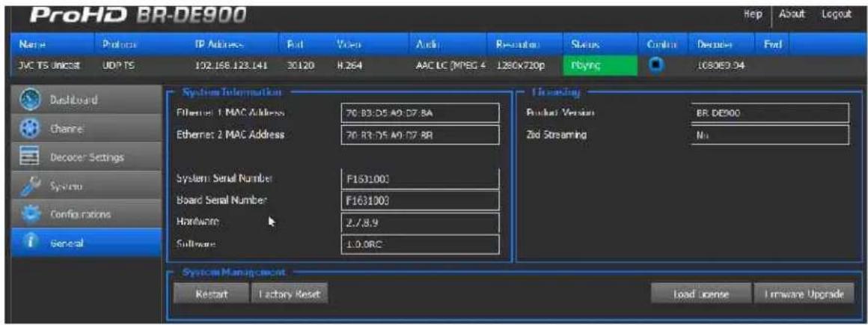Click the Channel reel icon in sidebar
Screen dimensions: 868x325
[x=28, y=129]
